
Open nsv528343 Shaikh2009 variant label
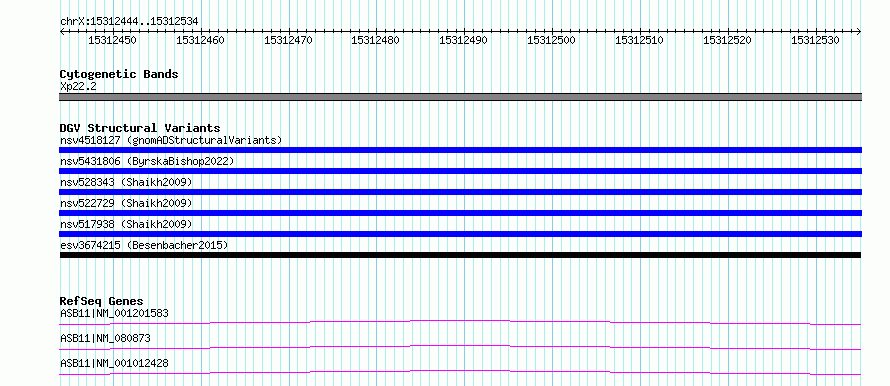[x=126, y=182]
